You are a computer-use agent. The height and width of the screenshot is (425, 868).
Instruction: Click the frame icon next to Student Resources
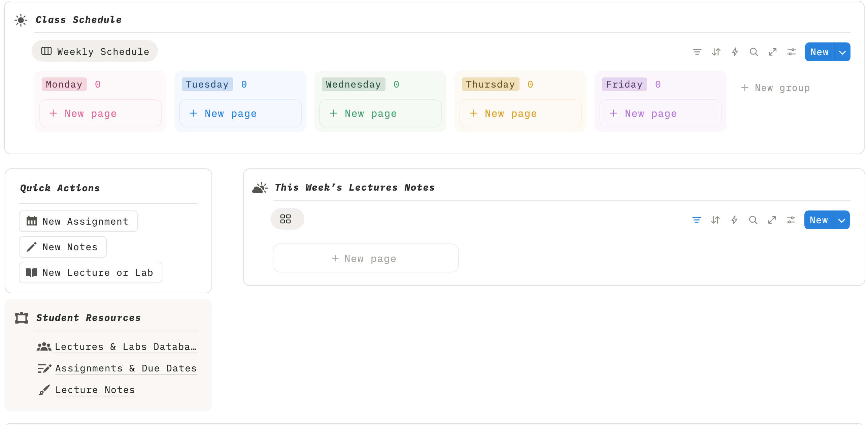pyautogui.click(x=21, y=318)
